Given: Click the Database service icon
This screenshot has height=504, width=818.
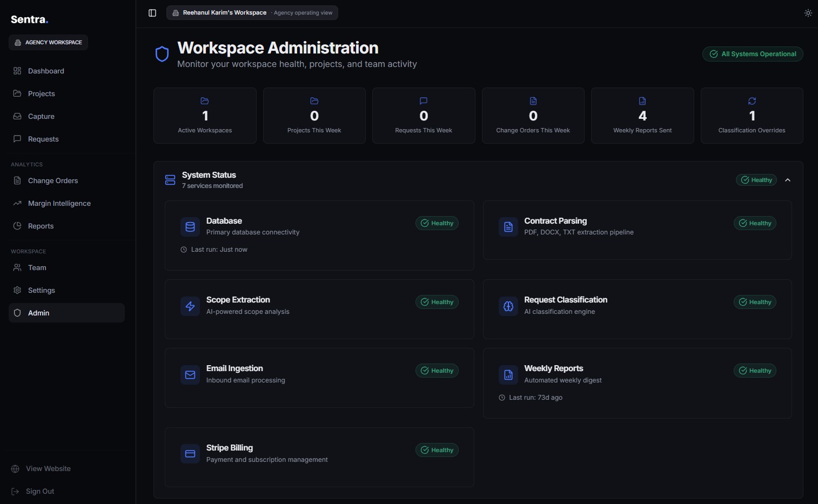Looking at the screenshot, I should 190,227.
